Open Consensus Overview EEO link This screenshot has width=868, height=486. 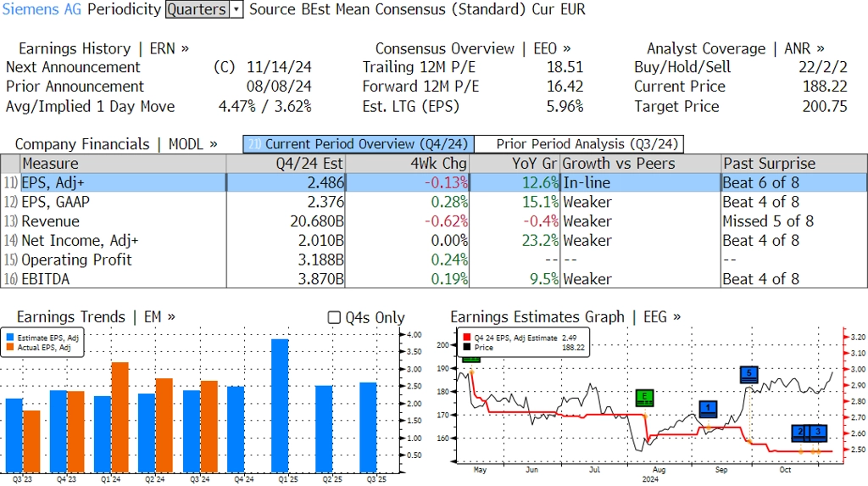[473, 48]
